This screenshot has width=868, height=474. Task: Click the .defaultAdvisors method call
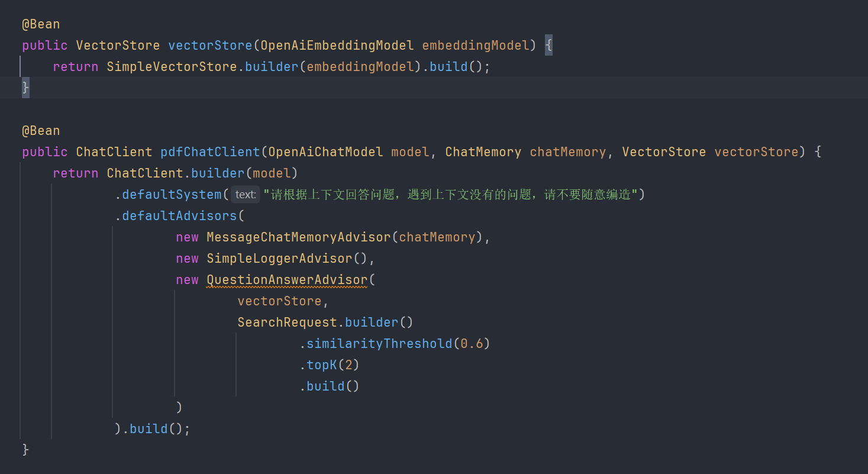(x=176, y=216)
